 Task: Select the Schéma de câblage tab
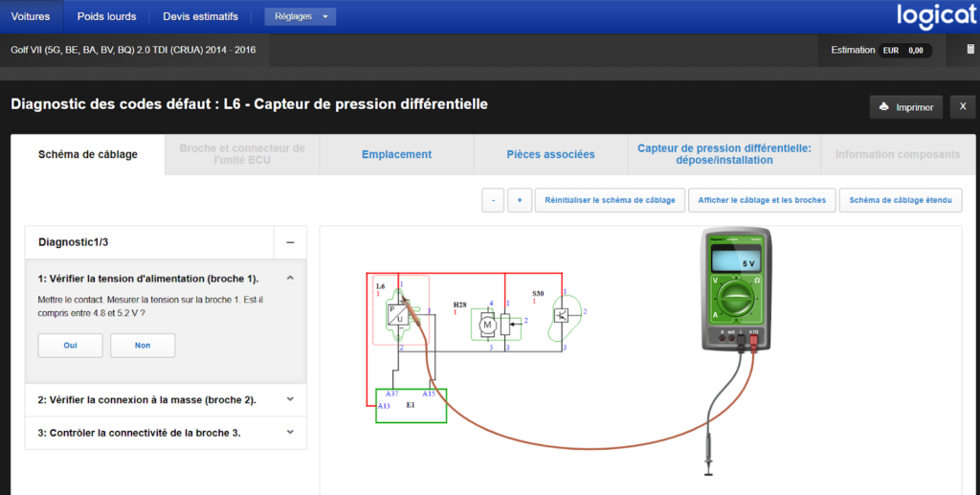pyautogui.click(x=88, y=154)
